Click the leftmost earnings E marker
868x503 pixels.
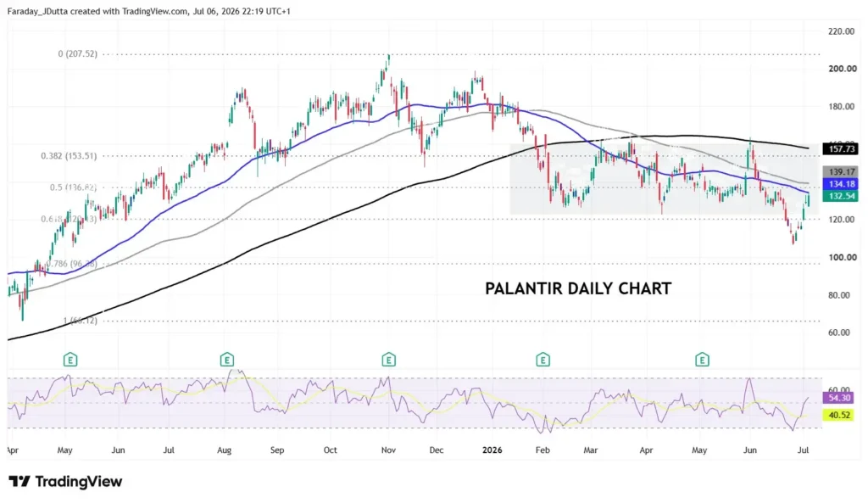click(x=70, y=360)
